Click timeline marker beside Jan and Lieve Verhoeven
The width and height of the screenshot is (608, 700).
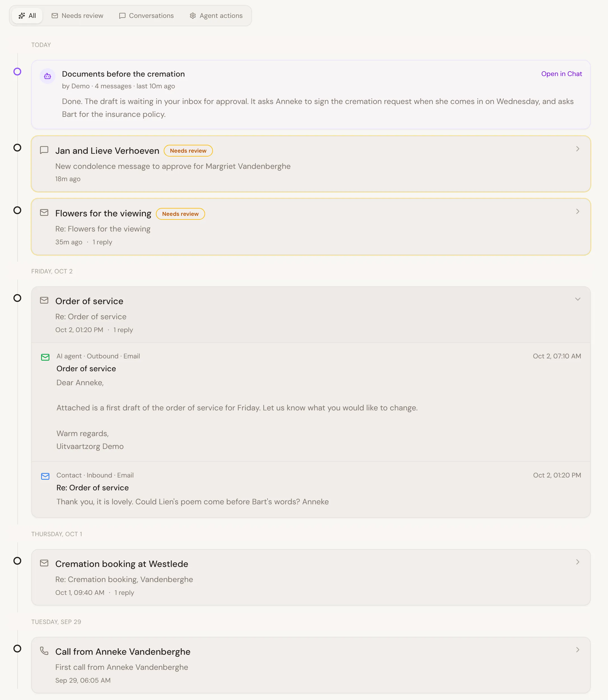click(x=17, y=148)
